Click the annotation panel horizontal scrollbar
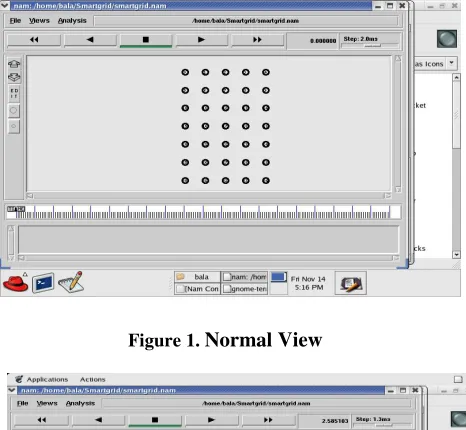Viewport: 466px width, 430px height. (x=208, y=258)
